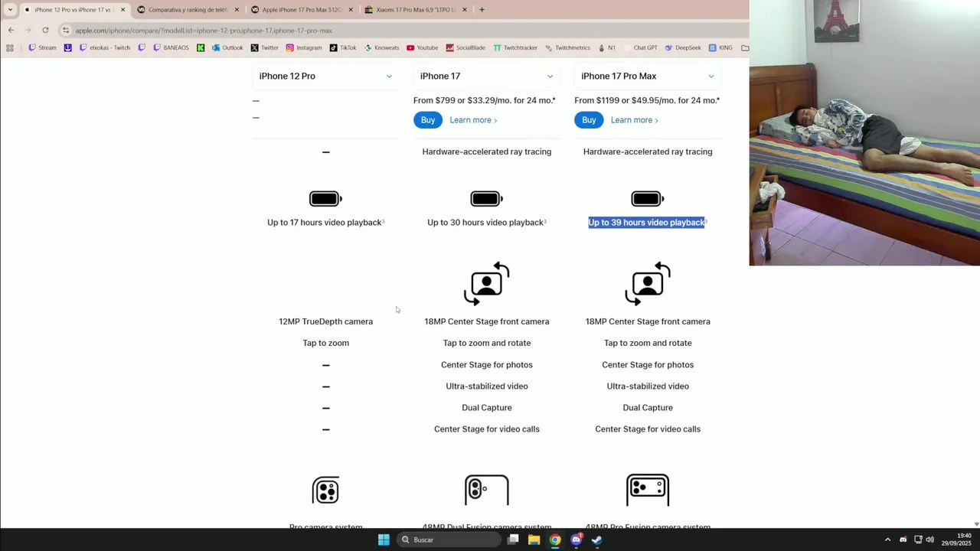Click 'Dual Capture' under iPhone 17
The width and height of the screenshot is (980, 551).
[487, 408]
